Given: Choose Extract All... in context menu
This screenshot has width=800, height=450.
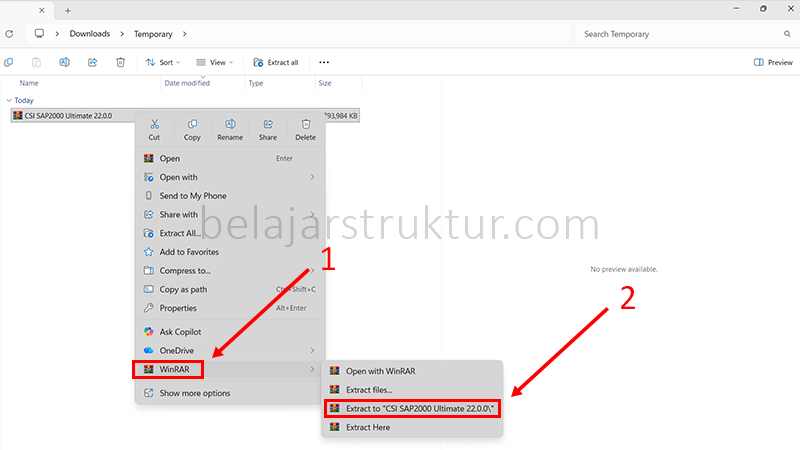Looking at the screenshot, I should point(230,233).
